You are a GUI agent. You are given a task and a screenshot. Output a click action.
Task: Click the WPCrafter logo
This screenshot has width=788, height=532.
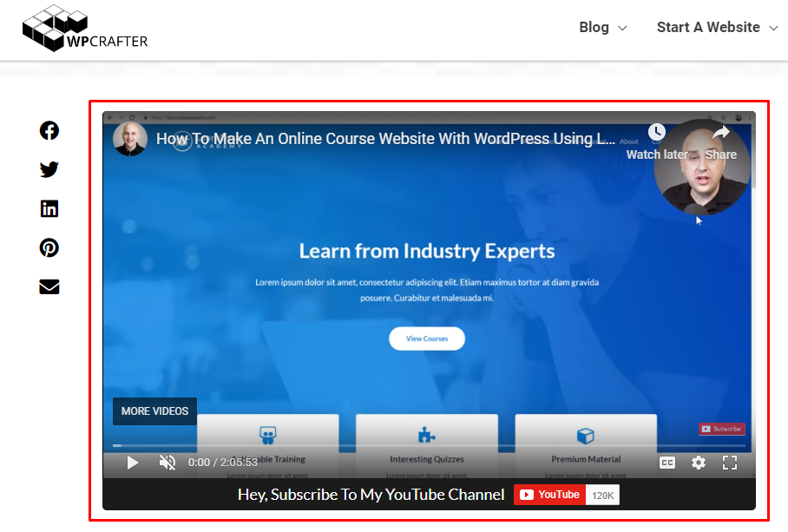[85, 28]
